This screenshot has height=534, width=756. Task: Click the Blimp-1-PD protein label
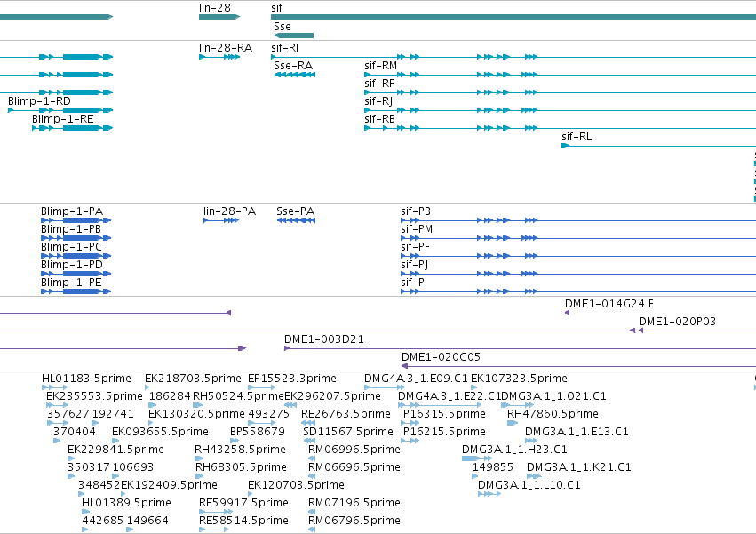(x=71, y=265)
